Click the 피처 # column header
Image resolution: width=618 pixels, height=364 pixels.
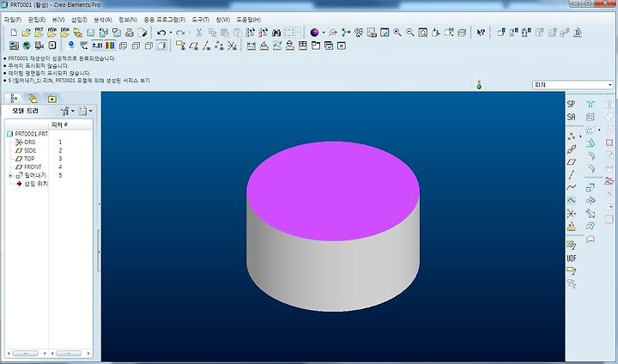point(70,124)
